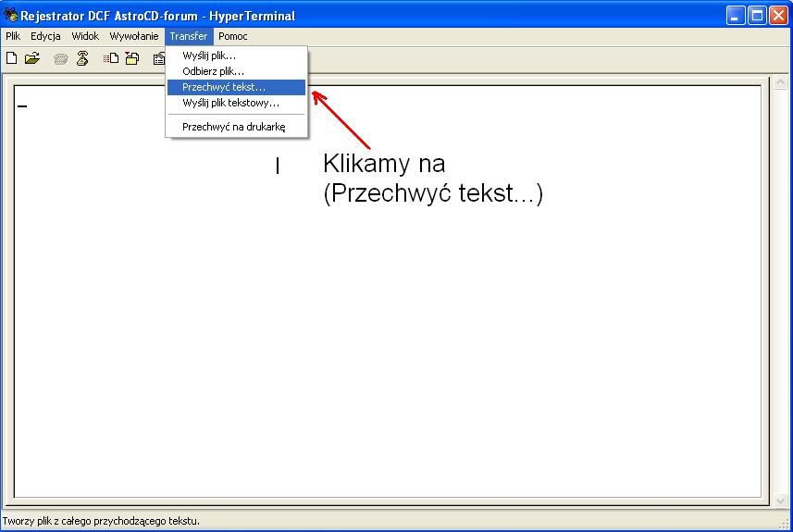Minimize the HyperTerminal window
This screenshot has height=532, width=793.
(x=736, y=15)
